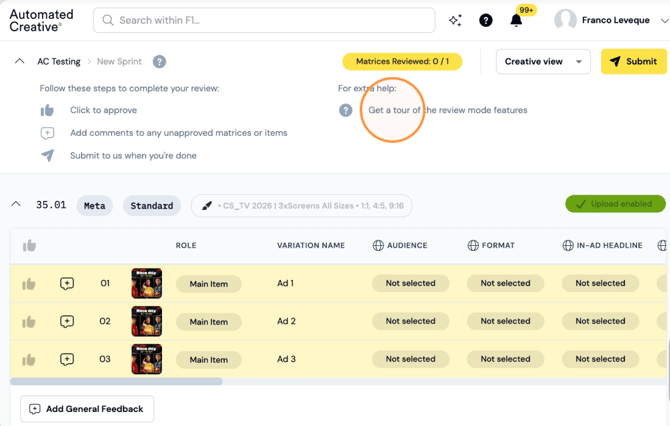Select Ad 1 Audience Not selected

click(411, 283)
